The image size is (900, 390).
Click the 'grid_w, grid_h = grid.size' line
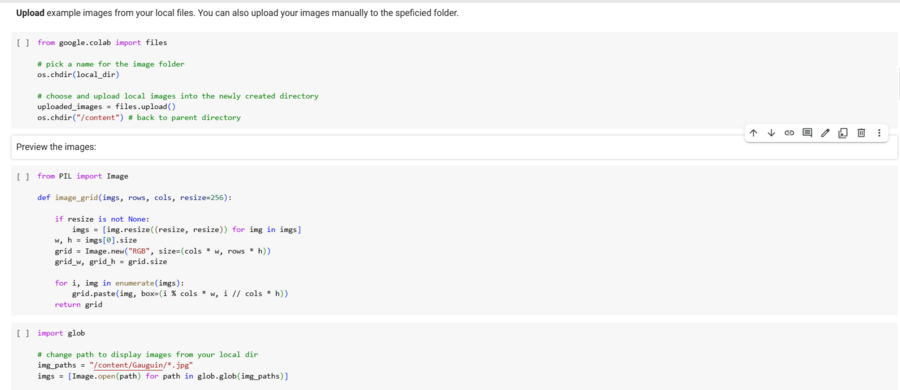111,262
